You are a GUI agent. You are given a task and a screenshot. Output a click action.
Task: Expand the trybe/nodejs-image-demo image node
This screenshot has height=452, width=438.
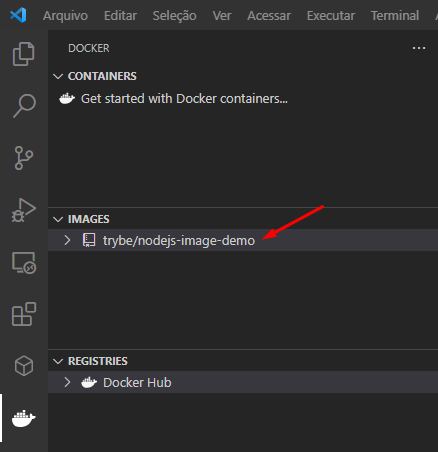point(67,240)
